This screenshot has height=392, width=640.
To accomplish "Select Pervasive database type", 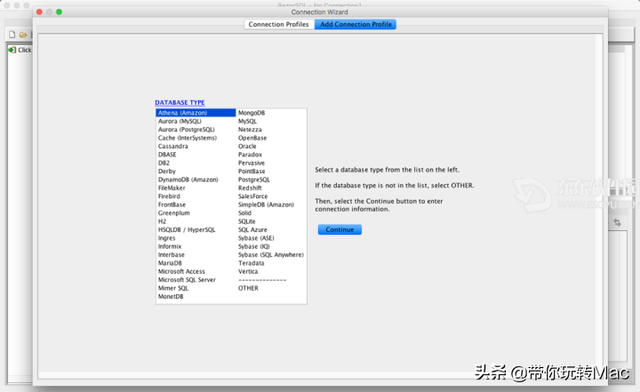I will pyautogui.click(x=251, y=163).
